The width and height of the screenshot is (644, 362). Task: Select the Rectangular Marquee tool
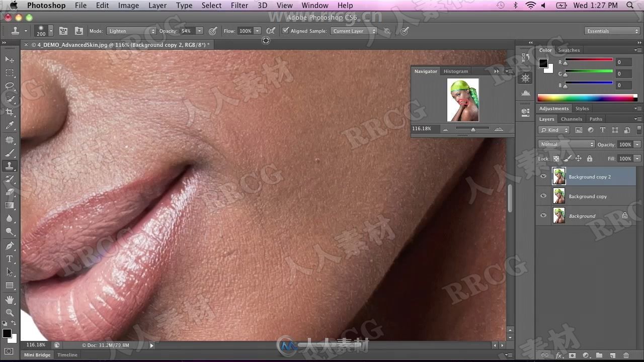(x=10, y=73)
